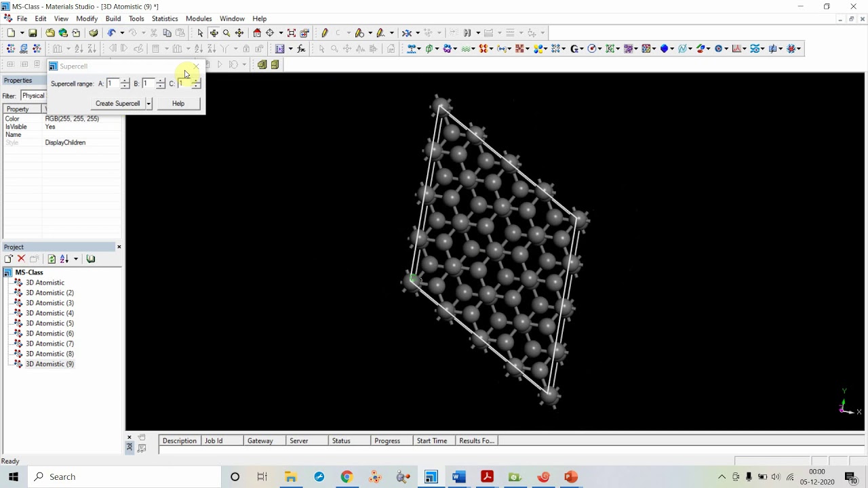Sort project items alphabetically with the A-Z icon

click(64, 259)
